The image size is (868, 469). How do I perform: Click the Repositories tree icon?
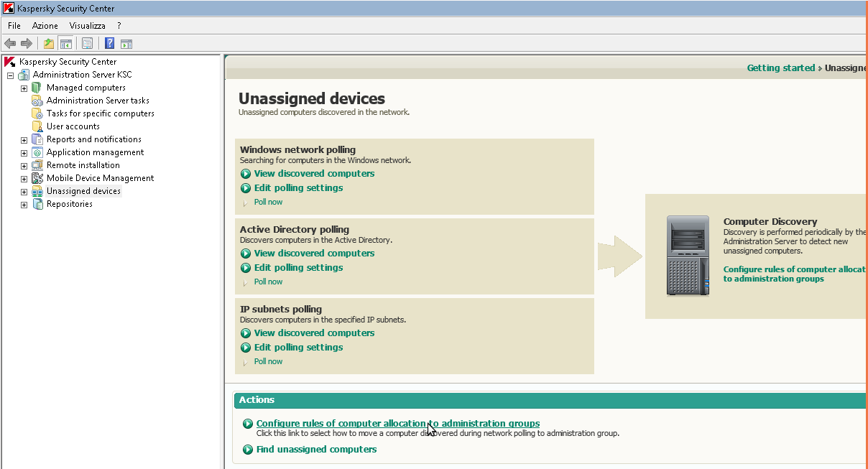click(x=37, y=204)
